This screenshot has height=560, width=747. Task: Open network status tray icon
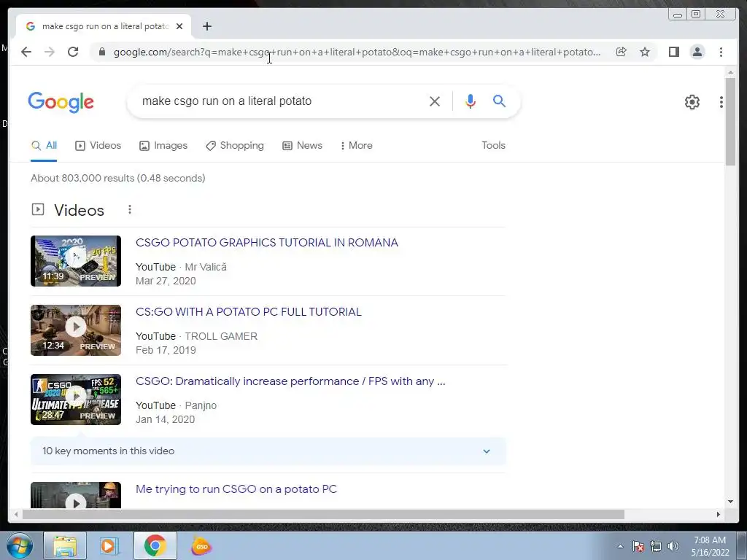(656, 546)
